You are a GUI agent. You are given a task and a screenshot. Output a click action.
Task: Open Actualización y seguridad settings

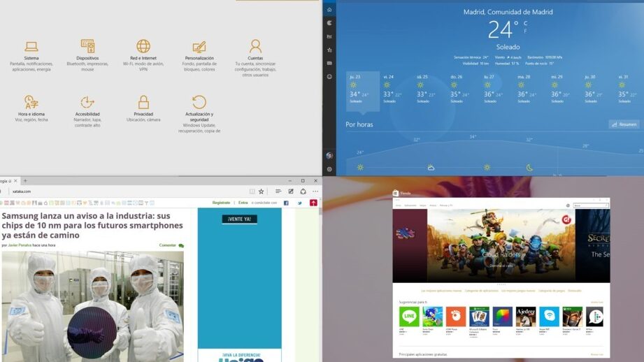199,114
